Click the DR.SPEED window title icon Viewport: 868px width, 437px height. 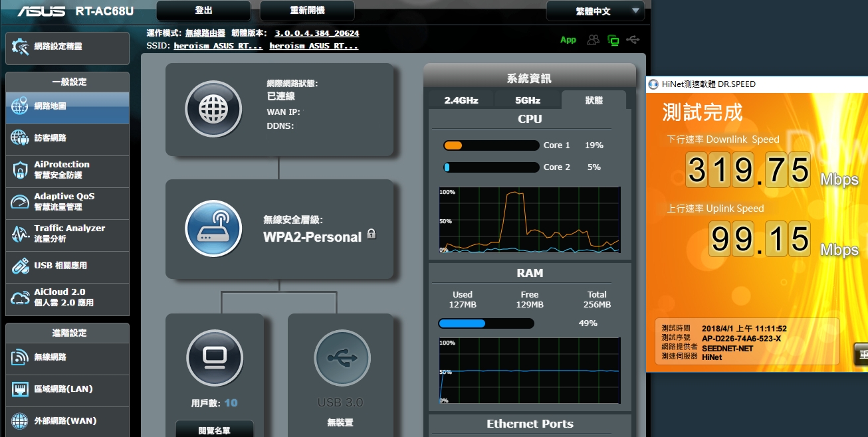click(x=654, y=84)
